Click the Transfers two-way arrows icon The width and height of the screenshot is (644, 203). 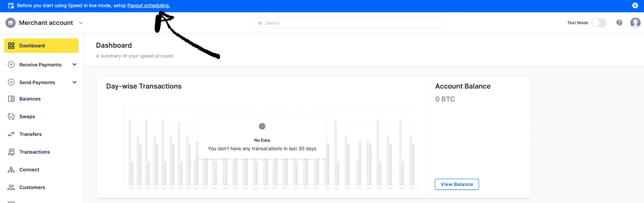point(11,134)
